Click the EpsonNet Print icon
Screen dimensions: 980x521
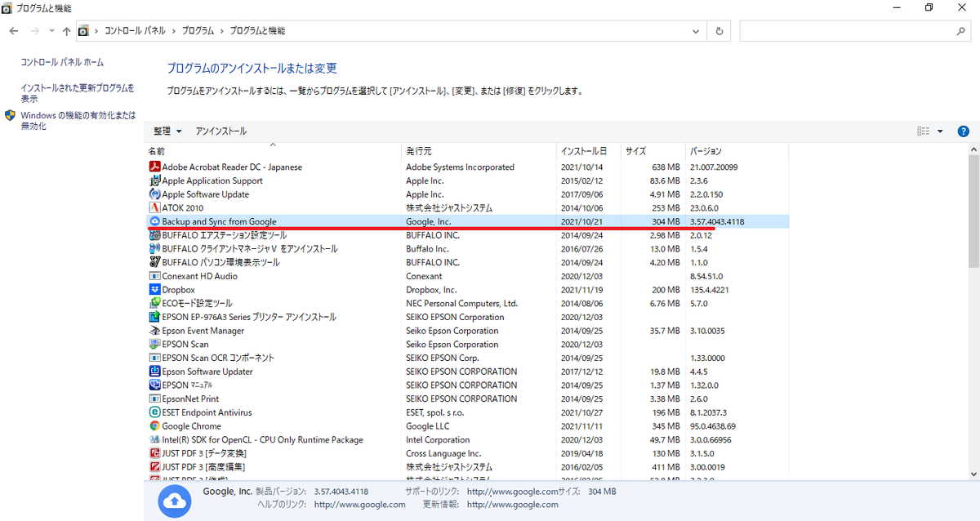click(x=155, y=399)
